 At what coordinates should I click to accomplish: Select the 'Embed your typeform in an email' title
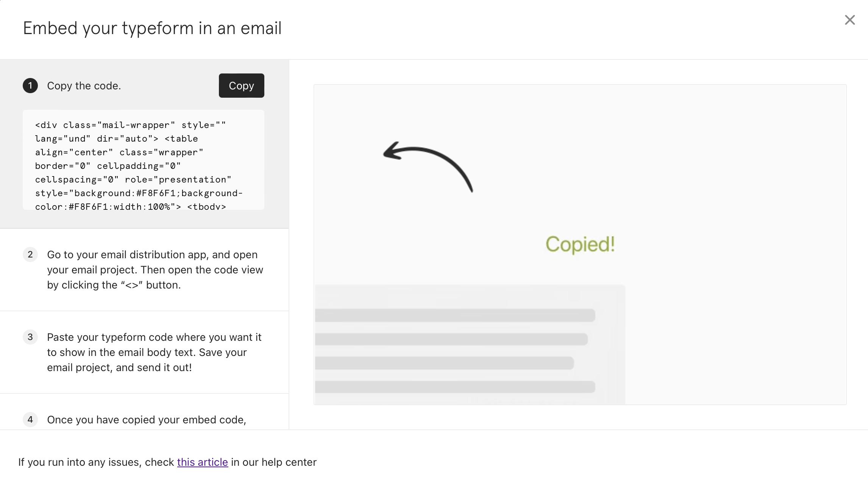[152, 28]
